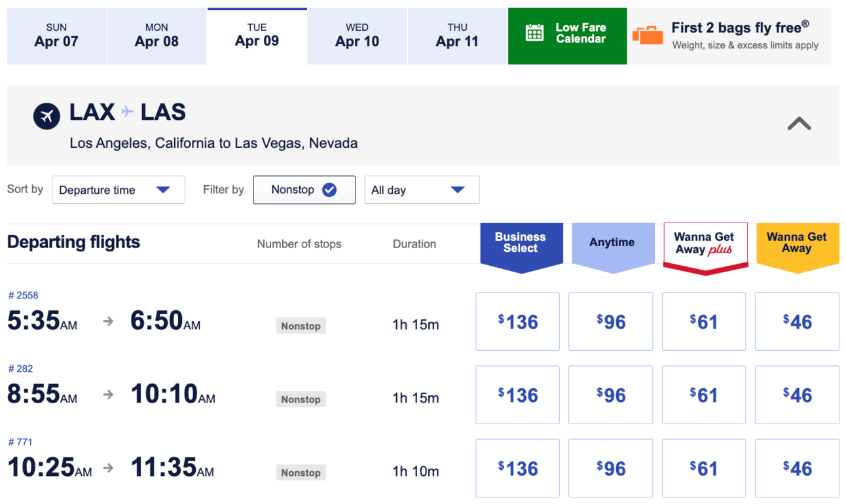Choose $136 Business Select on flight 771

click(517, 468)
